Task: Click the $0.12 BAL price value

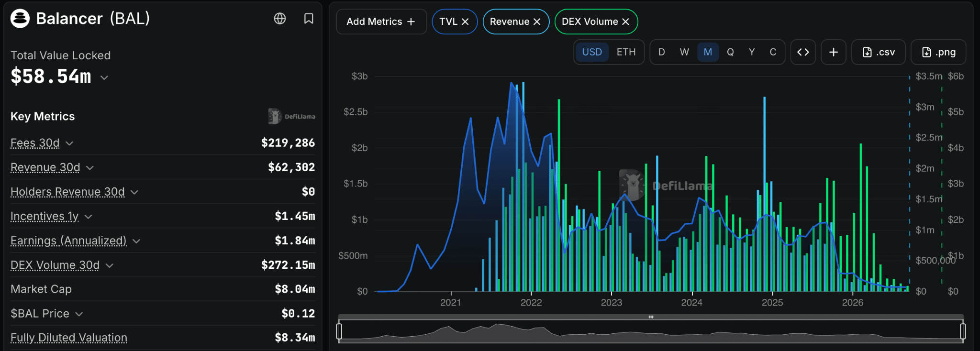Action: pyautogui.click(x=298, y=314)
